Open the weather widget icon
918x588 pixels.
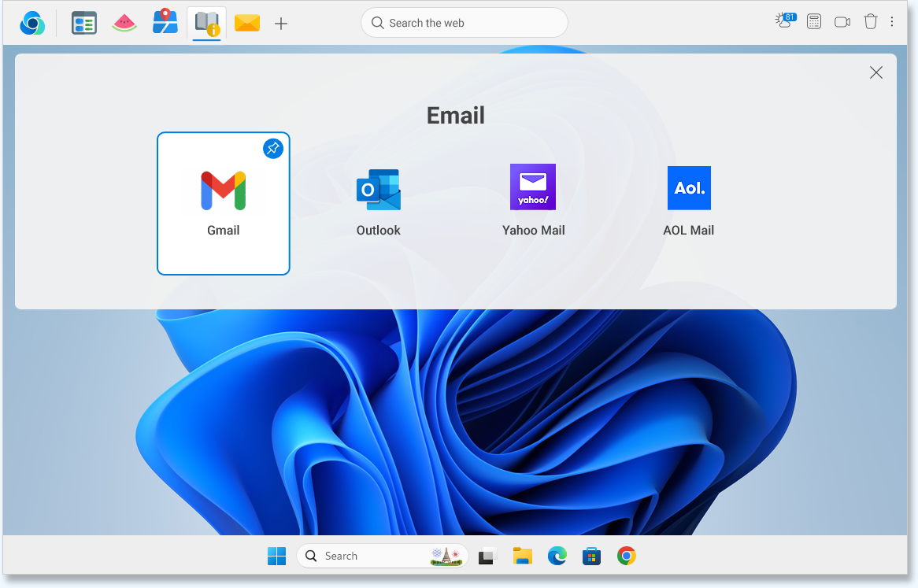[785, 21]
